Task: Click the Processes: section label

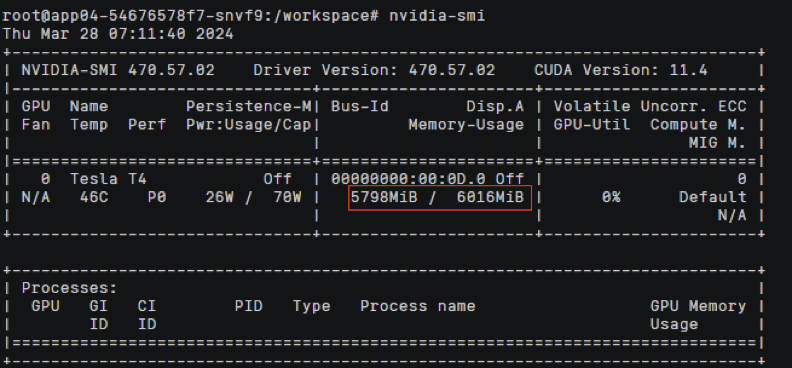Action: (70, 288)
